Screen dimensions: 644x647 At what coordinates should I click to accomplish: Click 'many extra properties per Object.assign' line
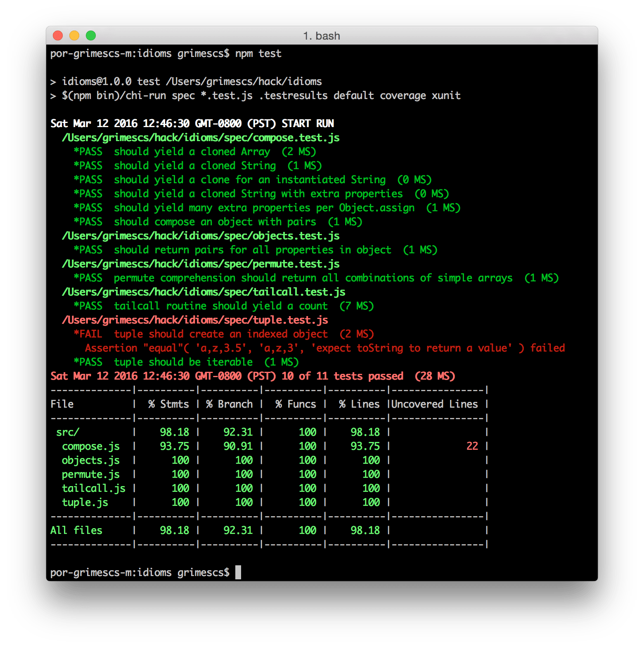tap(267, 208)
